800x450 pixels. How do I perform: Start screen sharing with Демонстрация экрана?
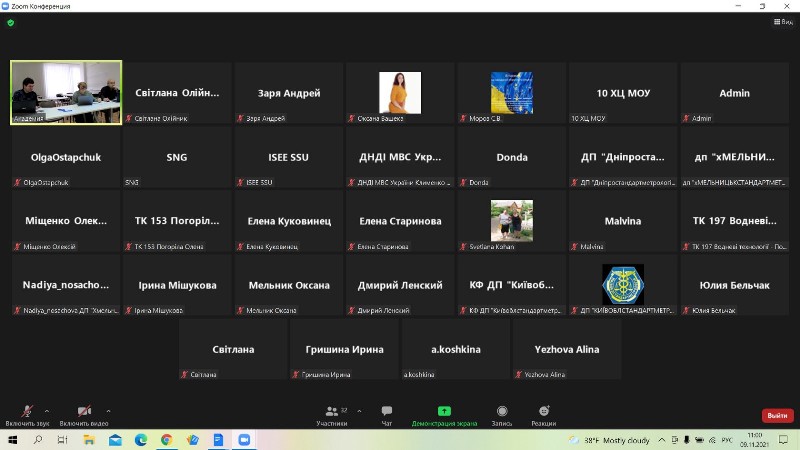coord(444,414)
